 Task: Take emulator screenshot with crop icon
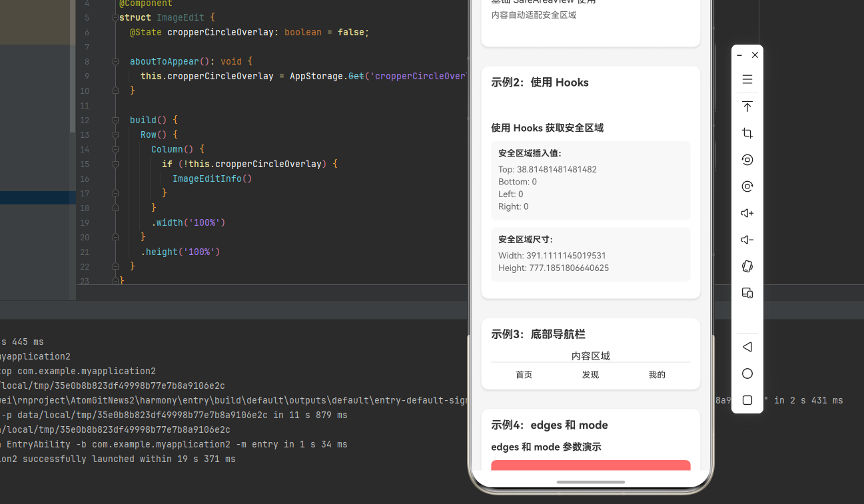coord(747,133)
